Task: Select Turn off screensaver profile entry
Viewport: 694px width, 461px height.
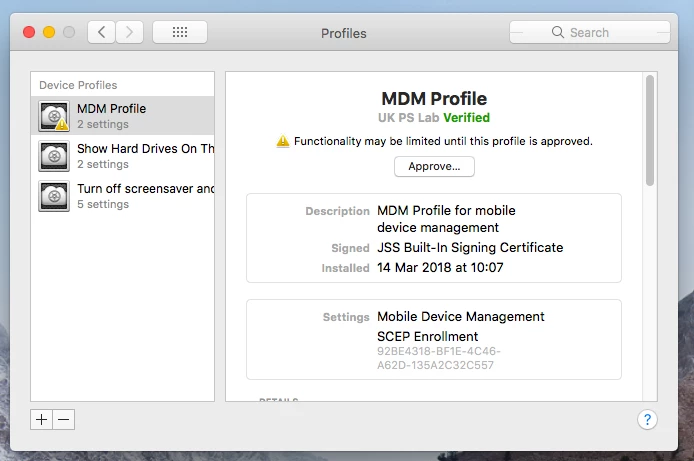Action: (123, 196)
